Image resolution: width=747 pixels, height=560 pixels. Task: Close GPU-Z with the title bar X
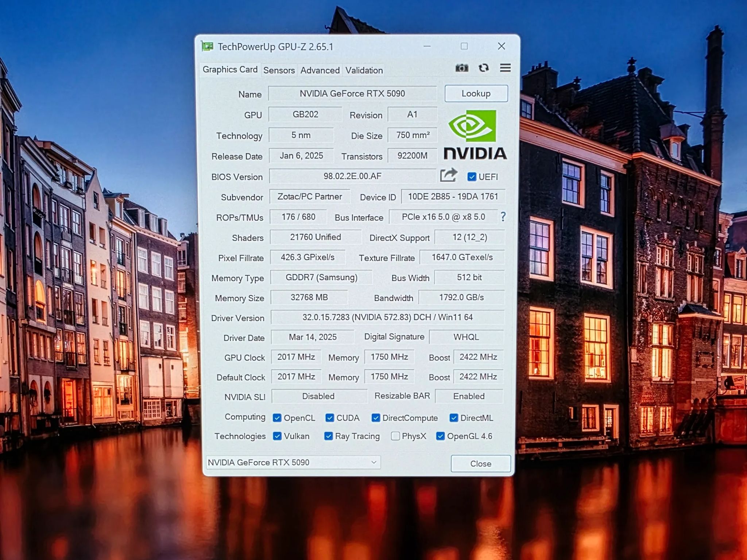click(502, 46)
